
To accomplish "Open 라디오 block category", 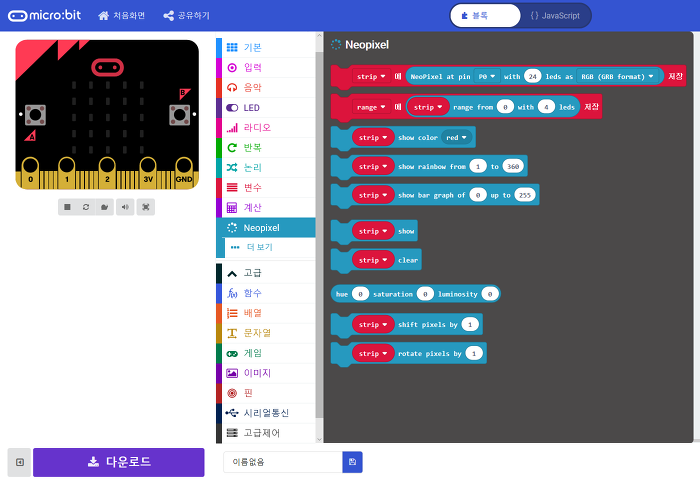I will click(266, 128).
